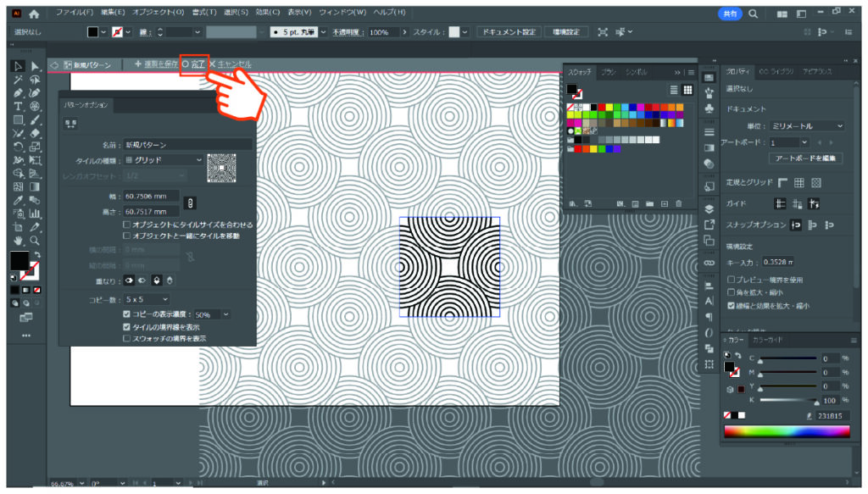The image size is (868, 494).
Task: Click 複製を保存 in the pattern bar
Action: pyautogui.click(x=156, y=64)
